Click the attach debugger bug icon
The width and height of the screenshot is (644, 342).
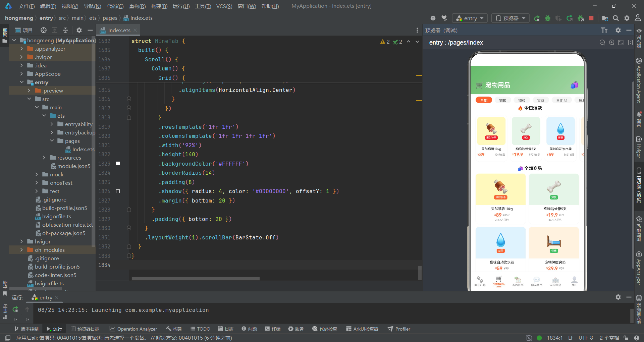pos(581,18)
